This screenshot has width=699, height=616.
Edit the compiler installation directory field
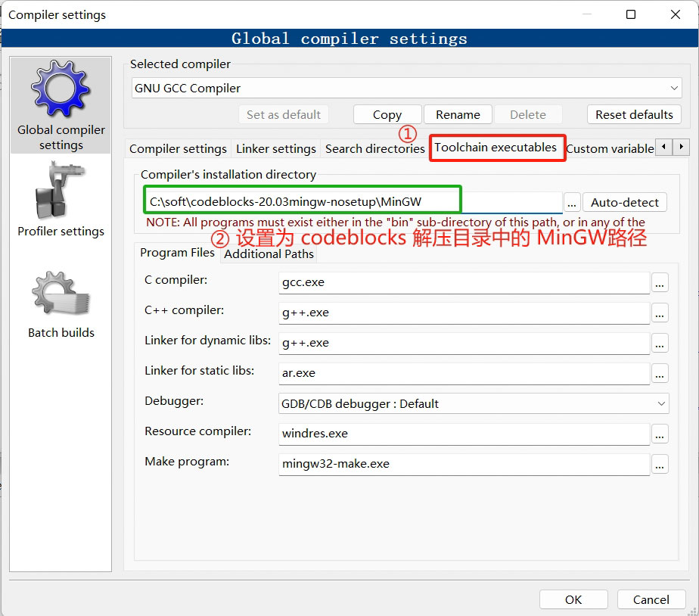tap(353, 201)
